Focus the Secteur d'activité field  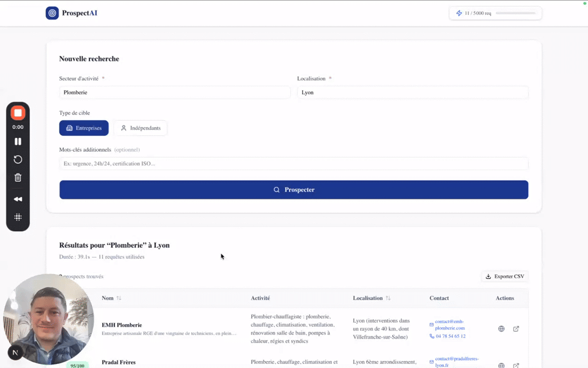pos(175,93)
